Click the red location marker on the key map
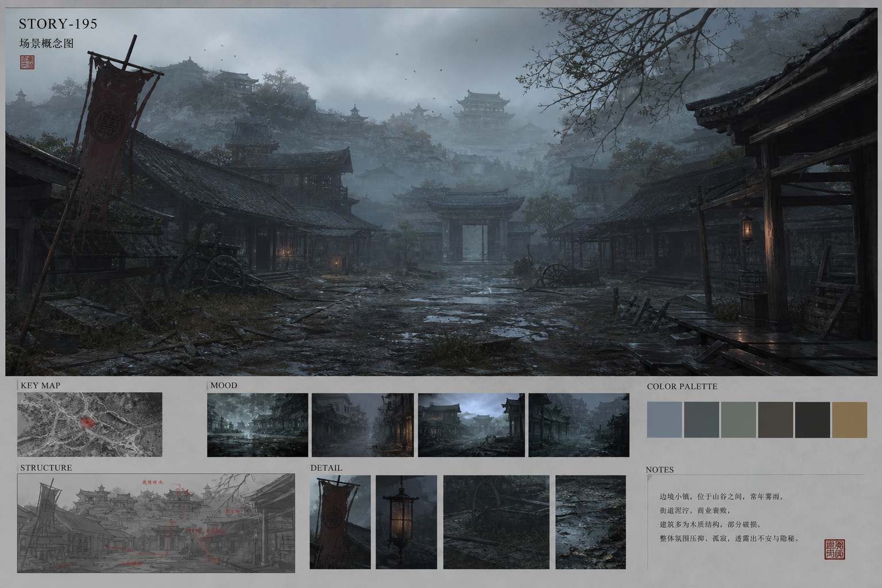The height and width of the screenshot is (588, 882). [x=87, y=422]
